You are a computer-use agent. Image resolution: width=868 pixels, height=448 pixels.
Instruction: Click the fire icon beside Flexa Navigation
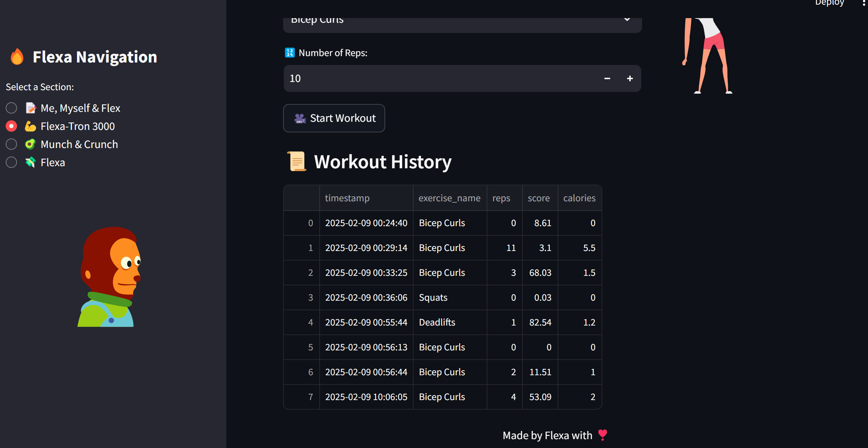point(17,57)
